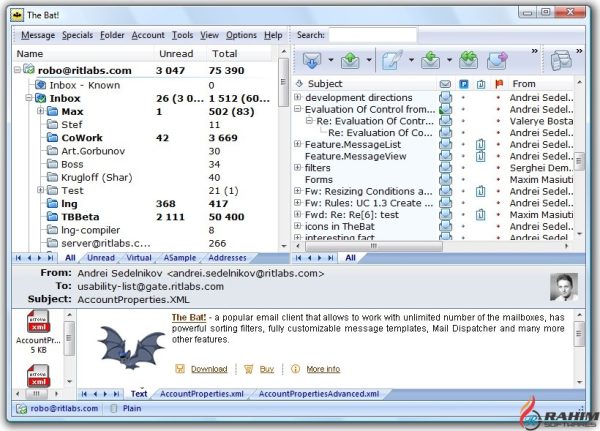Click The Bat! hyperlink in message body
The width and height of the screenshot is (600, 431).
click(189, 317)
